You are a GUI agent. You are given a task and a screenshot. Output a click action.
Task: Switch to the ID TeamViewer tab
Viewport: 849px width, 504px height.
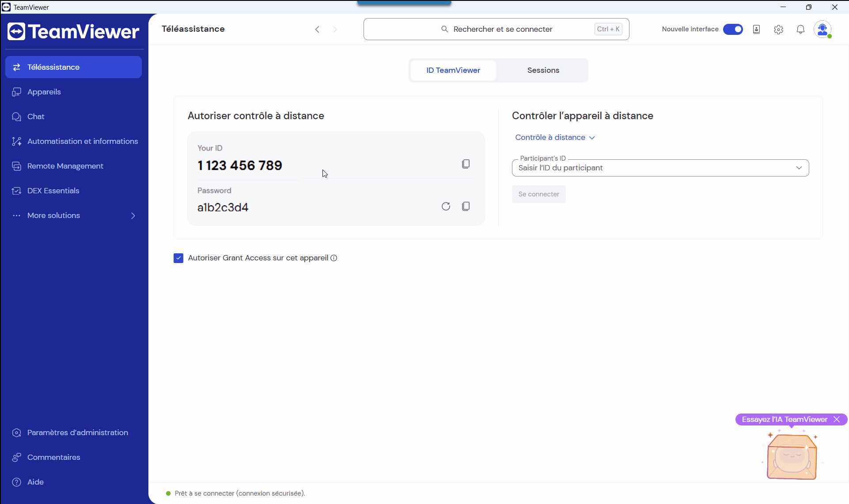pyautogui.click(x=453, y=70)
